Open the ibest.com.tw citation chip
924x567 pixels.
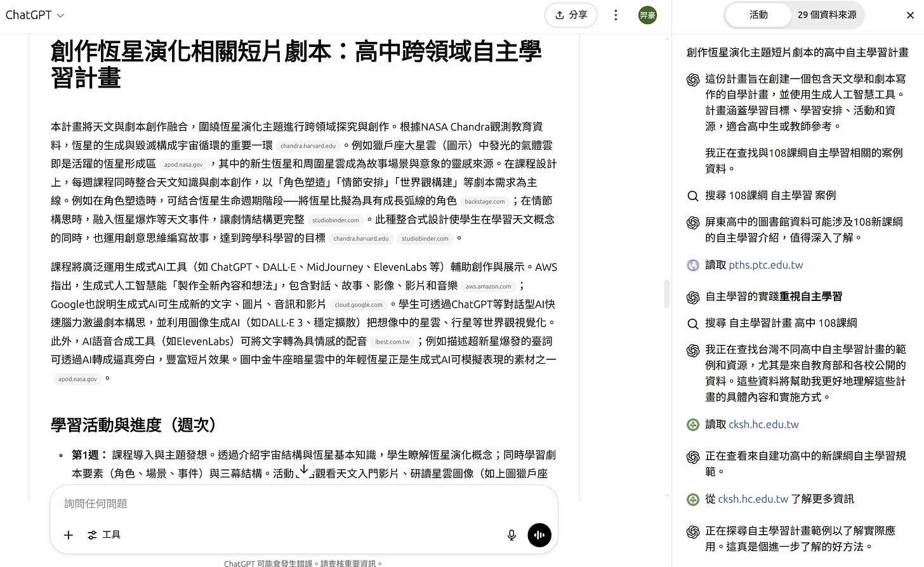coord(392,342)
